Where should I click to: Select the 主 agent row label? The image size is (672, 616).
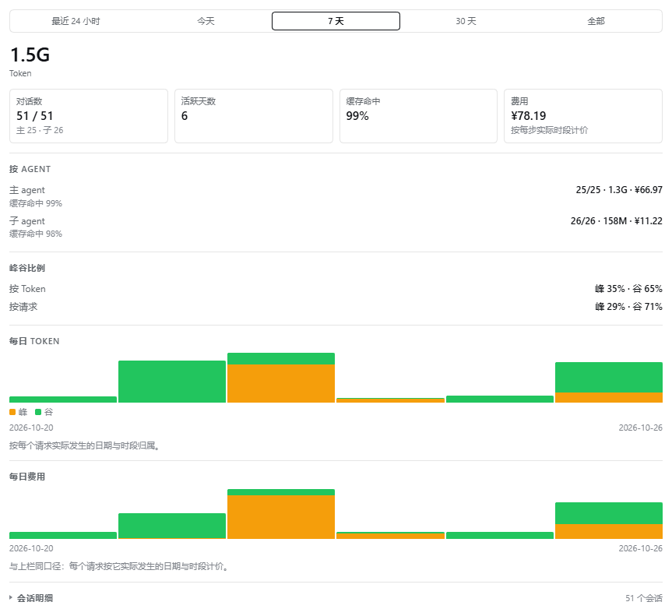click(27, 190)
